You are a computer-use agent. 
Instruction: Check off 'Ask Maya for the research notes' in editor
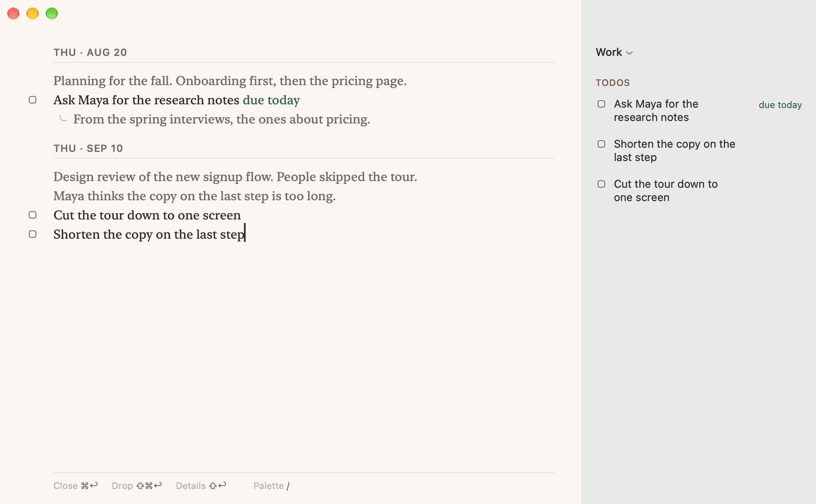coord(33,100)
